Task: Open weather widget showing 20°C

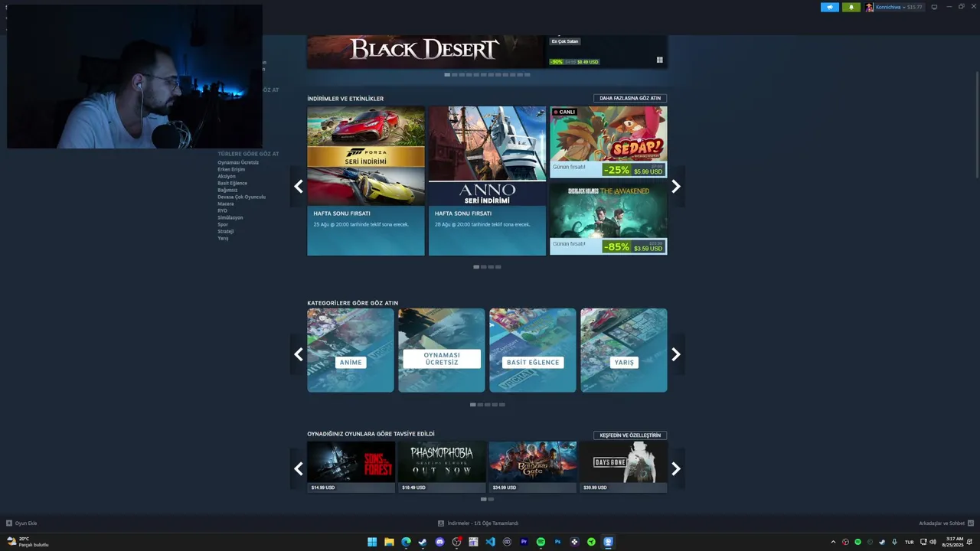Action: coord(28,542)
